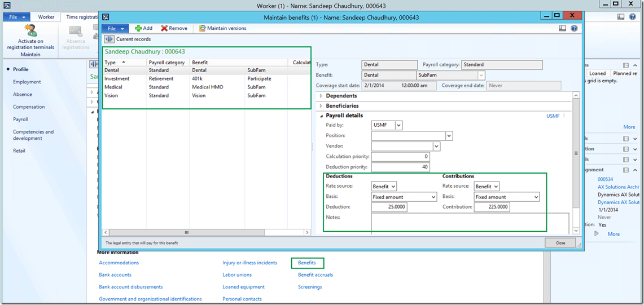The height and width of the screenshot is (305, 644).
Task: Open the Paid by dropdown
Action: coord(399,125)
